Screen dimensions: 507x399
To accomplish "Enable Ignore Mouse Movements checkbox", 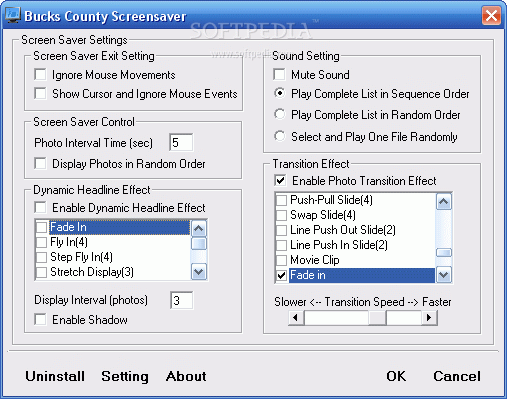I will [x=40, y=74].
